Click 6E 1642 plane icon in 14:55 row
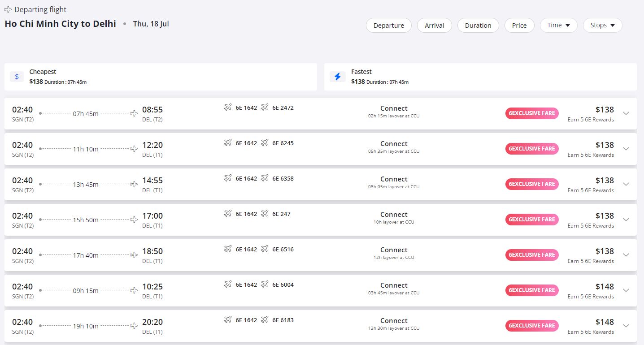Screen dimensions: 644x345 228,178
